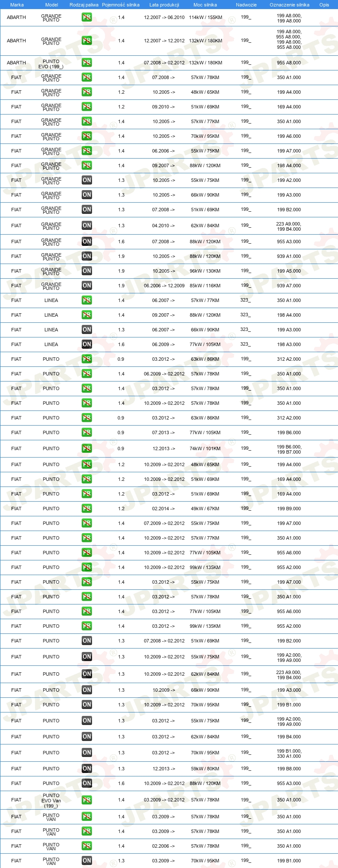
Task: Click the Marka column header
Action: click(x=17, y=5)
